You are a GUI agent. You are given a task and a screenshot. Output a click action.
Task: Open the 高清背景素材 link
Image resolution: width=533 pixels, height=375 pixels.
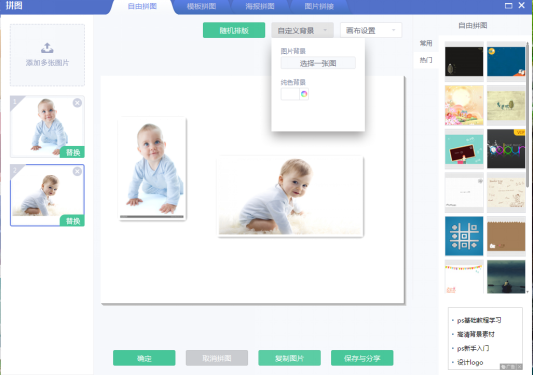(476, 334)
